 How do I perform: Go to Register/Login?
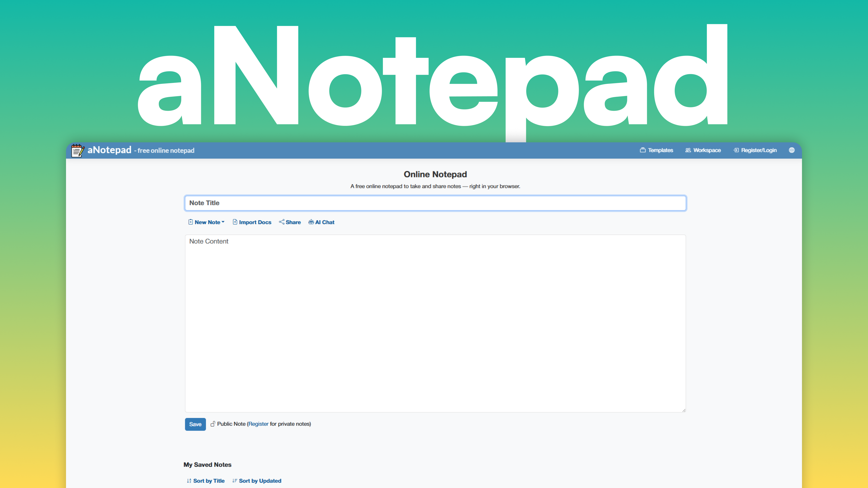click(x=755, y=150)
